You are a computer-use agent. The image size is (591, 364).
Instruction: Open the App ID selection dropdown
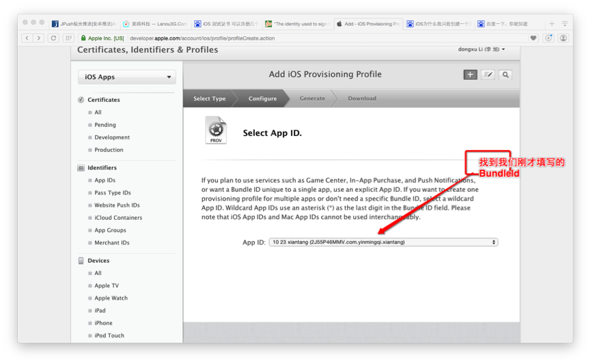(x=383, y=242)
